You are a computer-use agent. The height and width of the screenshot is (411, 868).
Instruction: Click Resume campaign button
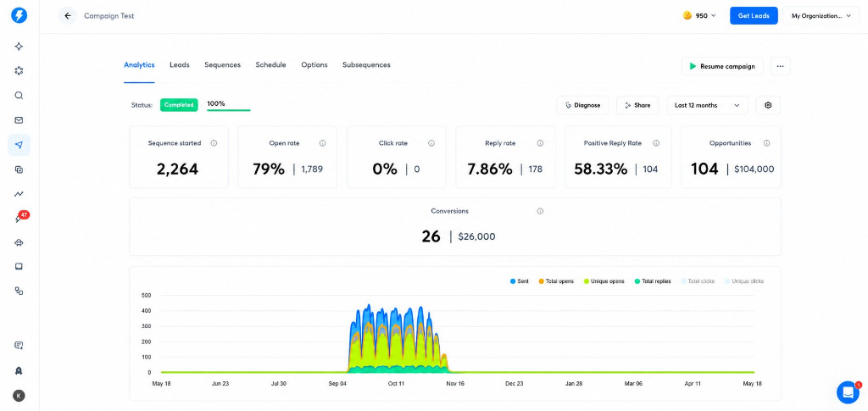(x=722, y=66)
